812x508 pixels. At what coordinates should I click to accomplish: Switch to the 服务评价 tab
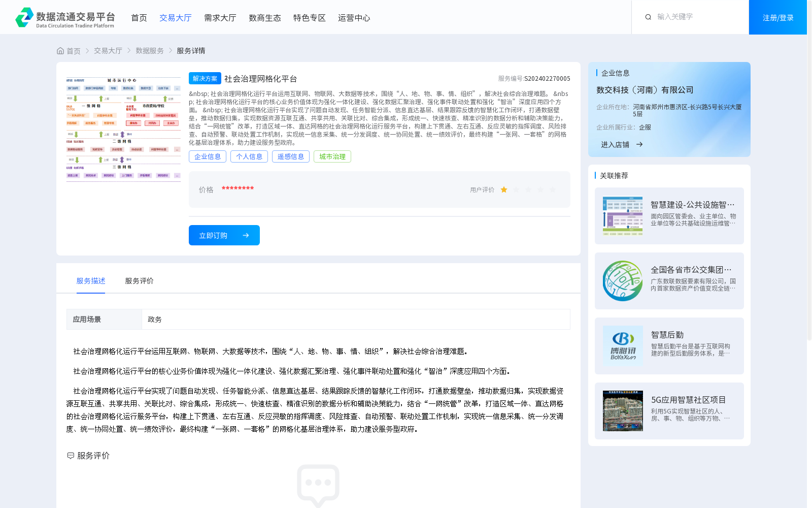tap(139, 281)
